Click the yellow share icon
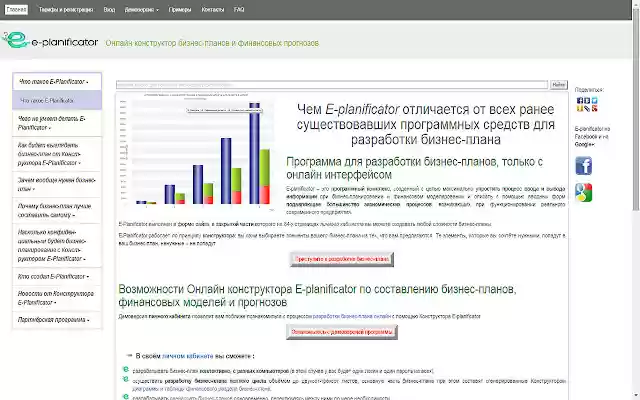Screen dimensions: 640x400 point(580,108)
